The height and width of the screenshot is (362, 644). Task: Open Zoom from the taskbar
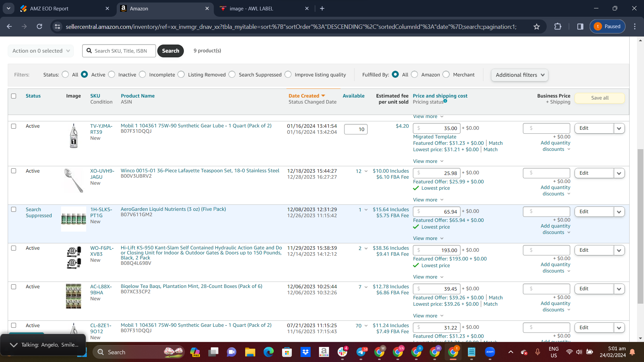click(x=490, y=352)
